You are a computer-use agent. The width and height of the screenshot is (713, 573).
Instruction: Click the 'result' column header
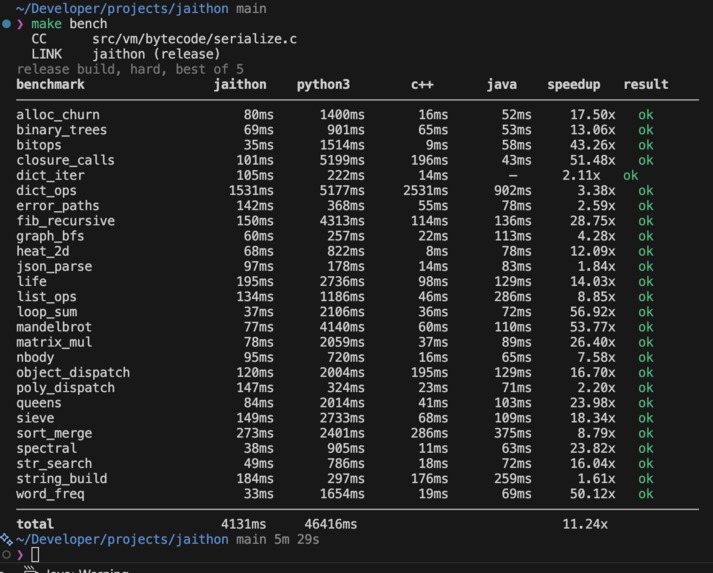[x=646, y=84]
